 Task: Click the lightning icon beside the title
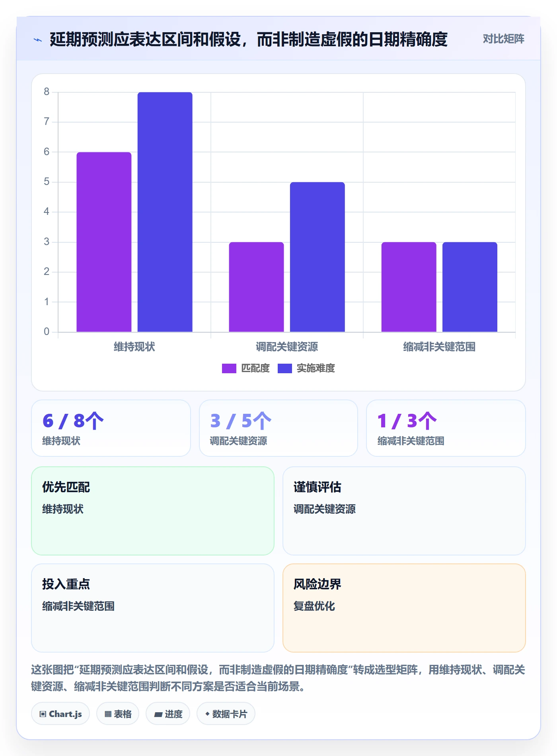[38, 40]
